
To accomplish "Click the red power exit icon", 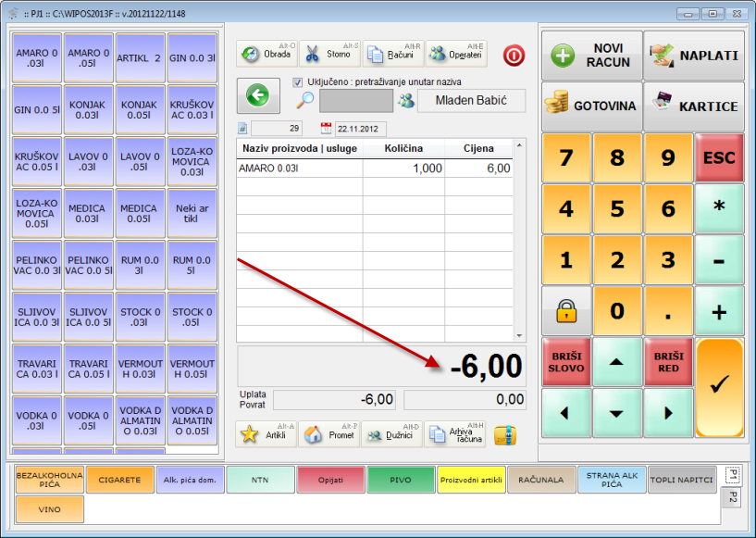I will 514,55.
